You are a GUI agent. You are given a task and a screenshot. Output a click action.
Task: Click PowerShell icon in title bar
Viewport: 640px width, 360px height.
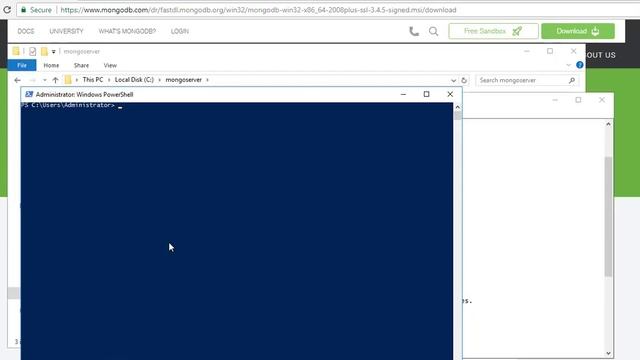point(29,94)
